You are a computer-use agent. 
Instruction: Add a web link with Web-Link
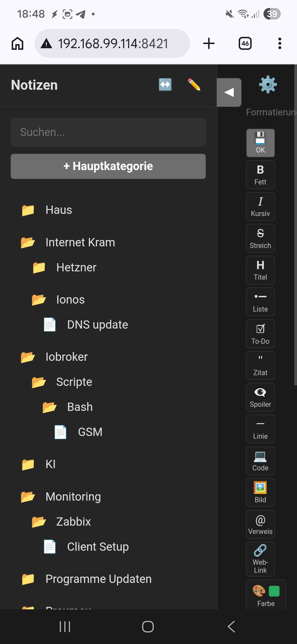pyautogui.click(x=260, y=559)
